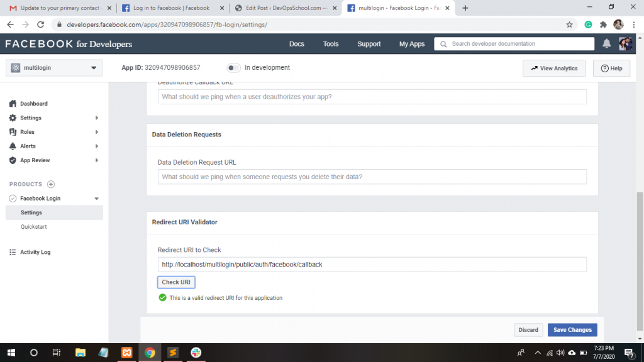Click the Activity Log list icon
The width and height of the screenshot is (644, 362).
pyautogui.click(x=13, y=252)
